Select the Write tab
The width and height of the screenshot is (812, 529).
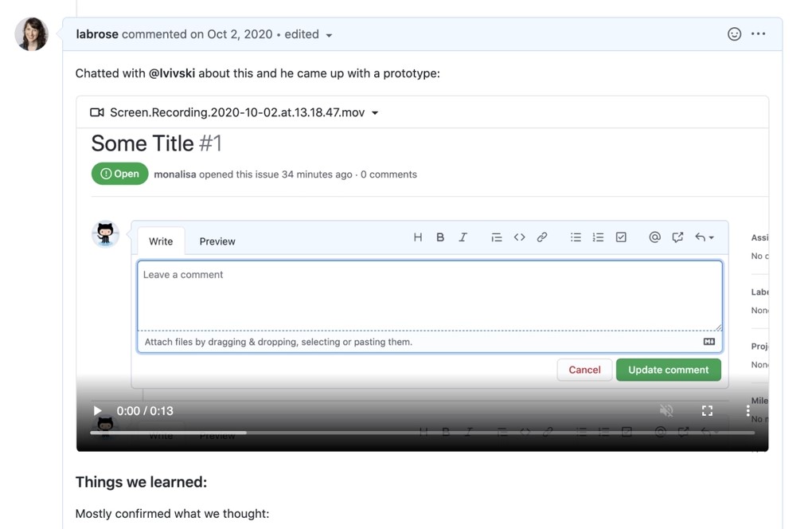click(161, 241)
